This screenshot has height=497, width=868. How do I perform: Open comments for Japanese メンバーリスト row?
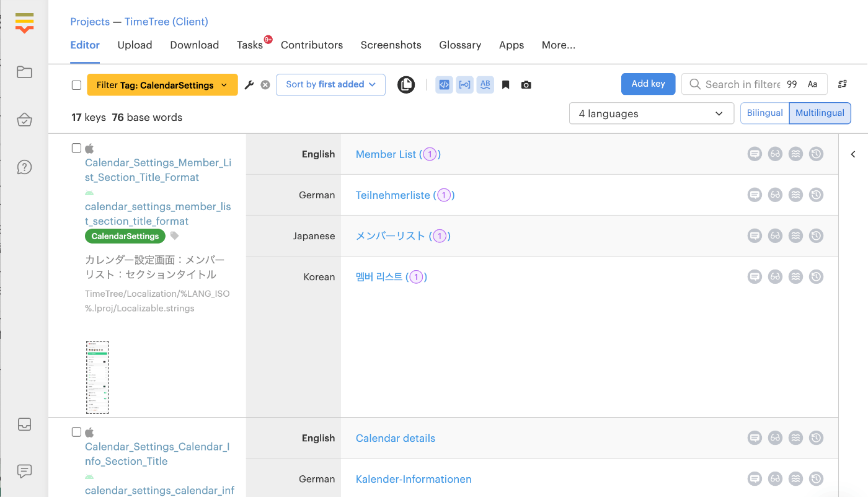tap(755, 236)
